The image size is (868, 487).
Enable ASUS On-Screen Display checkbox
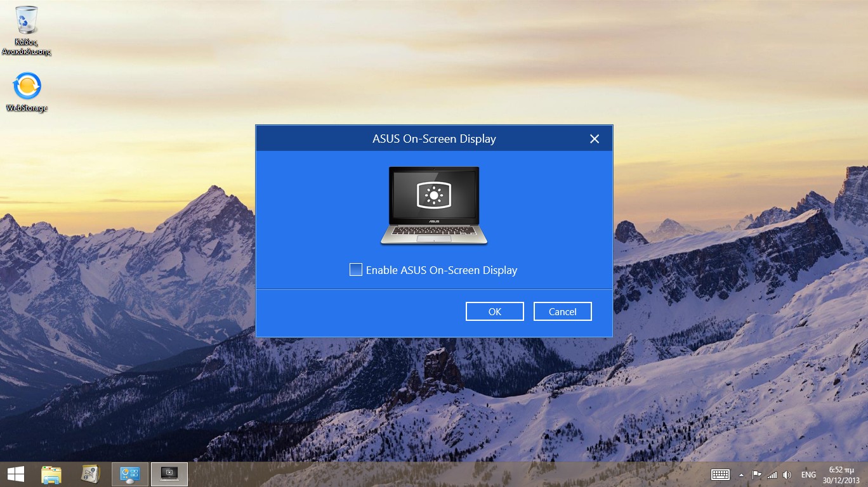356,269
